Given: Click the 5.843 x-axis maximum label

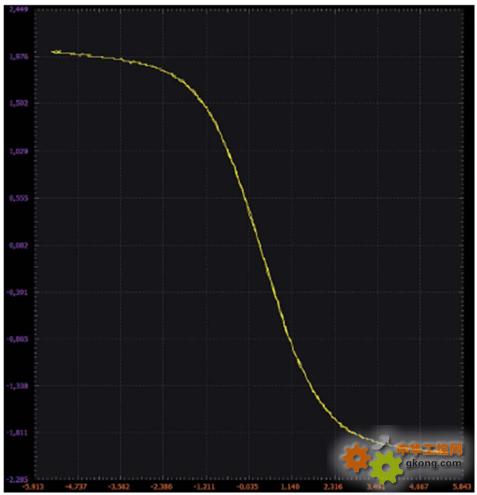Looking at the screenshot, I should 463,487.
